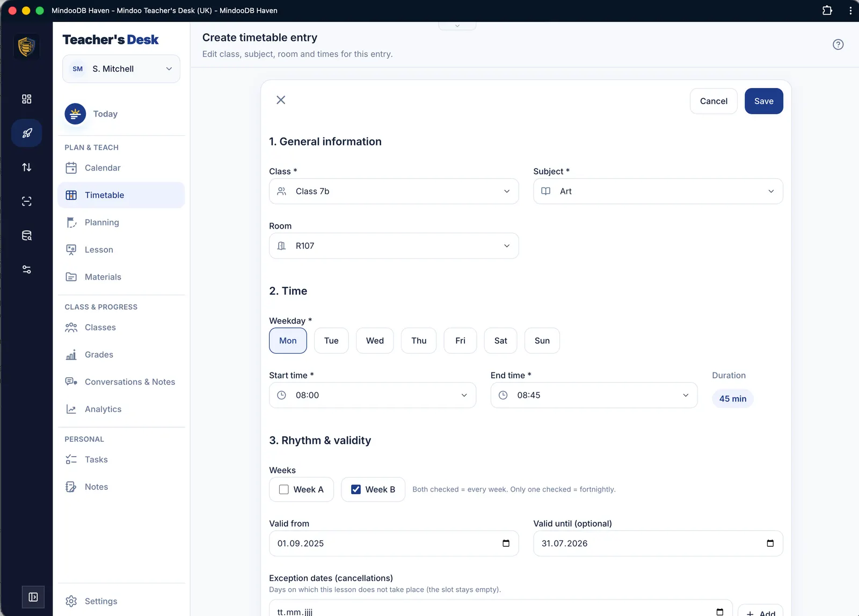This screenshot has width=859, height=616.
Task: Open the Subject dropdown showing Art
Action: (x=658, y=191)
